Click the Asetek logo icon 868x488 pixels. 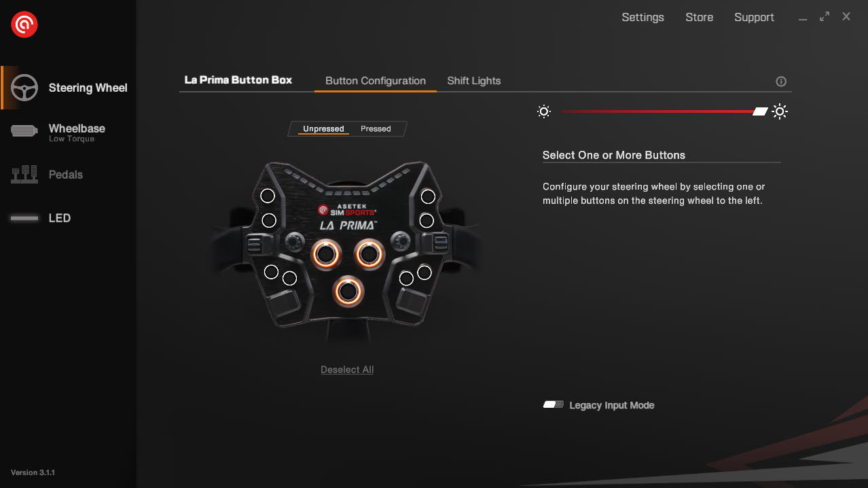pyautogui.click(x=24, y=25)
